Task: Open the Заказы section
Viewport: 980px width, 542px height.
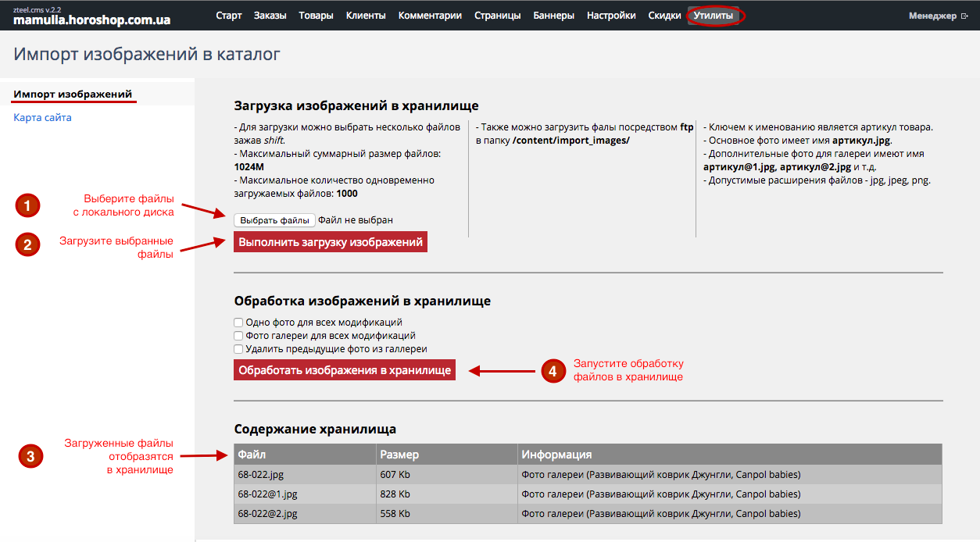Action: tap(270, 16)
